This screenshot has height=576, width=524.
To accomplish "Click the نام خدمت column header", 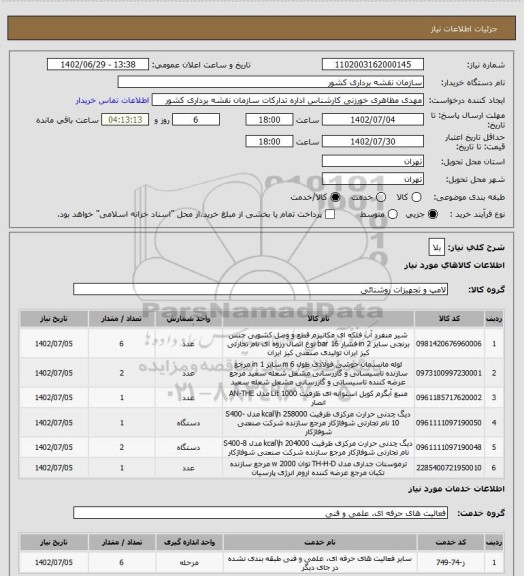I will (320, 542).
